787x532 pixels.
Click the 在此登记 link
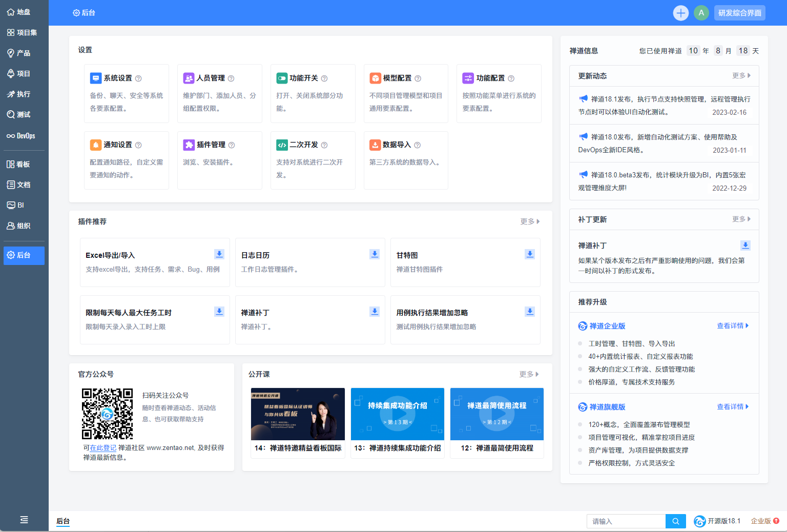(103, 447)
